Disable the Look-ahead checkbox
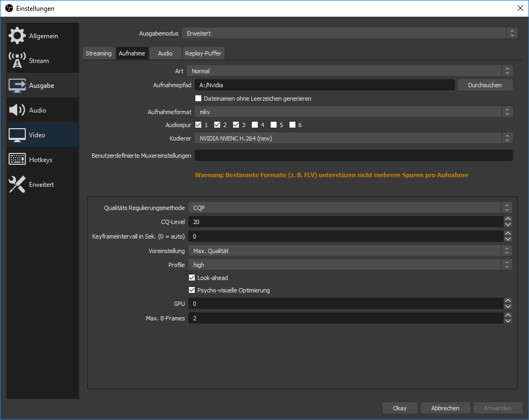The width and height of the screenshot is (529, 420). click(x=192, y=277)
